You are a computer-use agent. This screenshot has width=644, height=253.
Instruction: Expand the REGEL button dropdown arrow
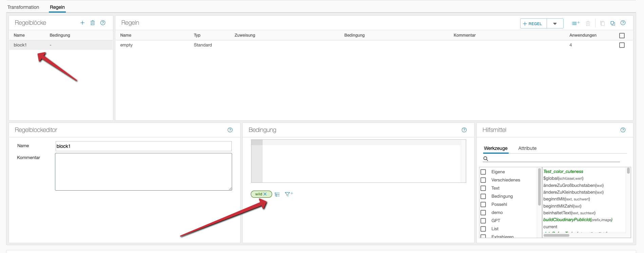point(555,24)
